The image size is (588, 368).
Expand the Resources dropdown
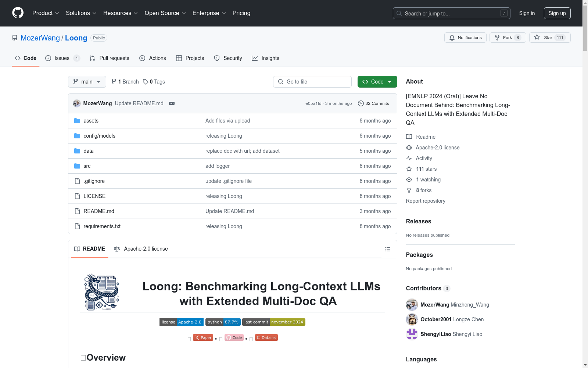(121, 13)
